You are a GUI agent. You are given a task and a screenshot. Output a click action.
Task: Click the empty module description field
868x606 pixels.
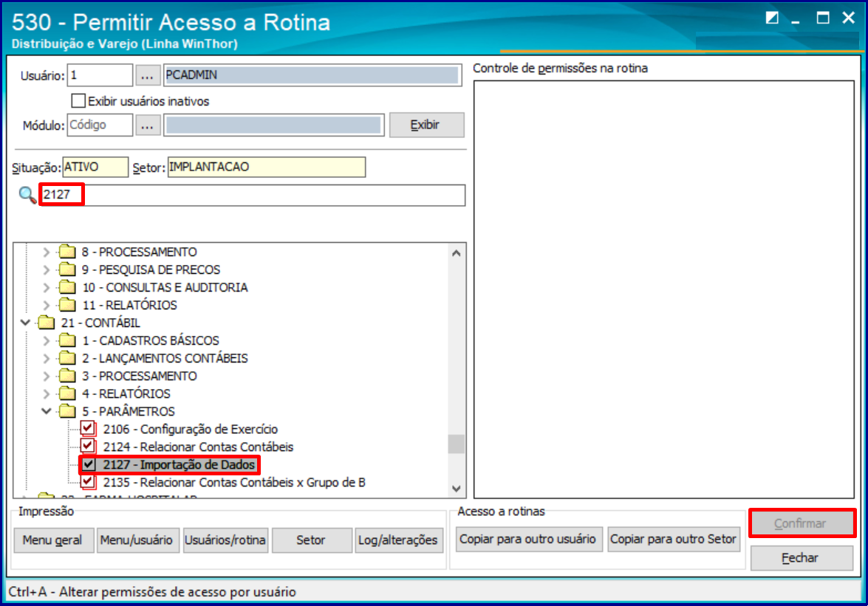(x=274, y=125)
